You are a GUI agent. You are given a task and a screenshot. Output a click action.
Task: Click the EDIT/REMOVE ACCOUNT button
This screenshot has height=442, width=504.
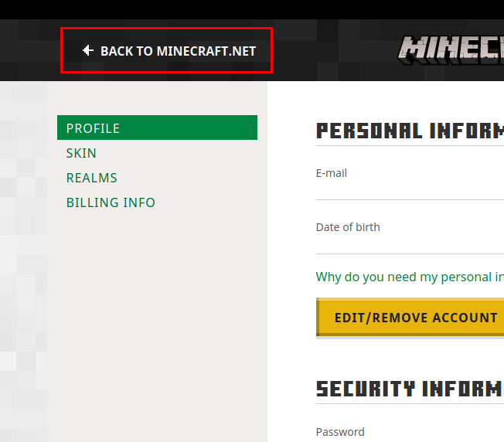tap(410, 318)
